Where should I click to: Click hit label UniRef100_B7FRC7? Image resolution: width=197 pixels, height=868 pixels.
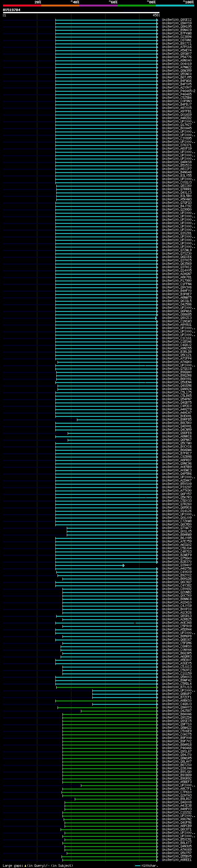click(x=177, y=453)
